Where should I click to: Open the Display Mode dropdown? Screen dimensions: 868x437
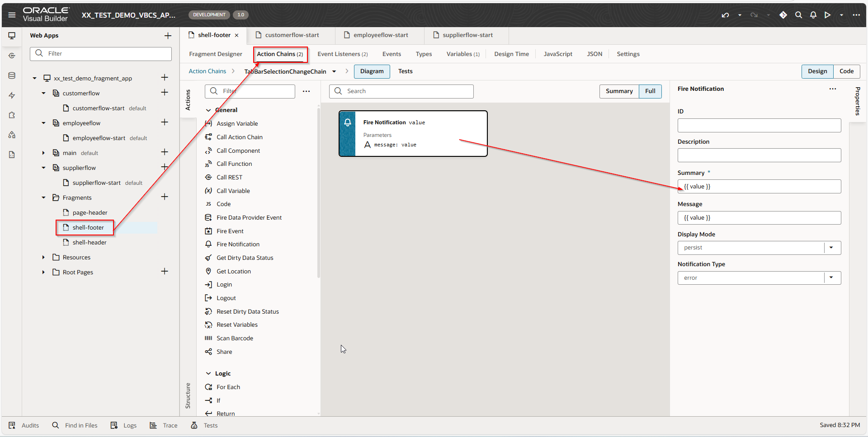point(831,248)
